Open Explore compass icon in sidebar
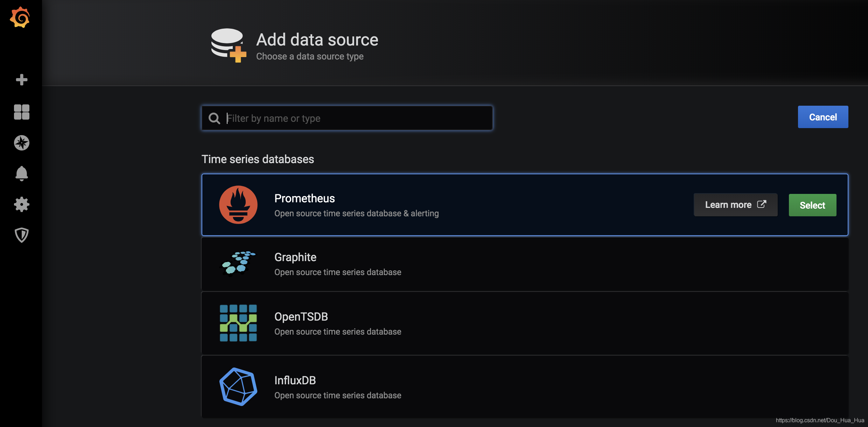 22,143
